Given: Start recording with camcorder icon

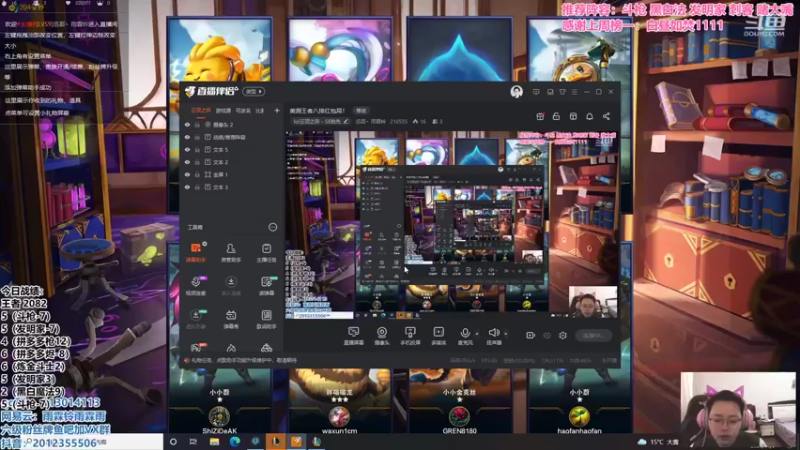Looking at the screenshot, I should pos(531,335).
